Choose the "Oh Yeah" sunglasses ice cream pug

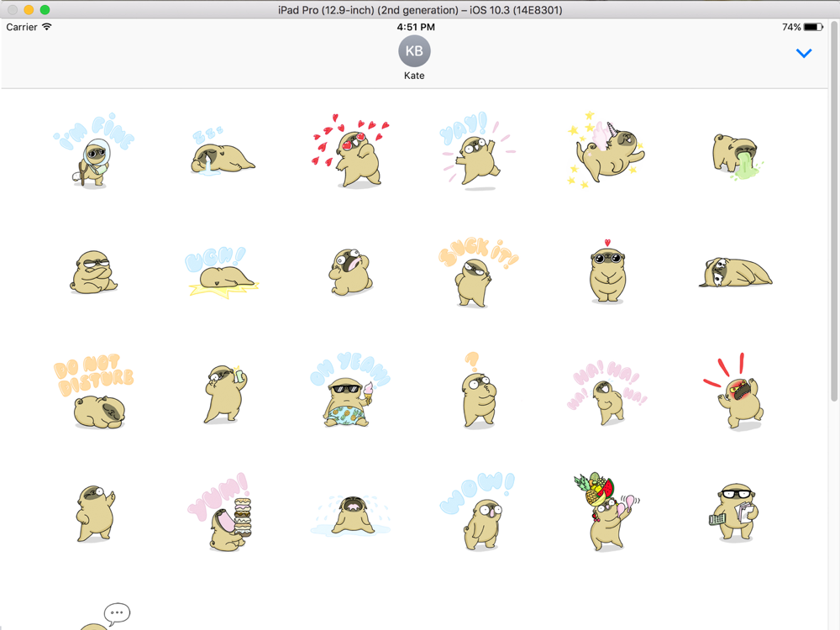[350, 390]
